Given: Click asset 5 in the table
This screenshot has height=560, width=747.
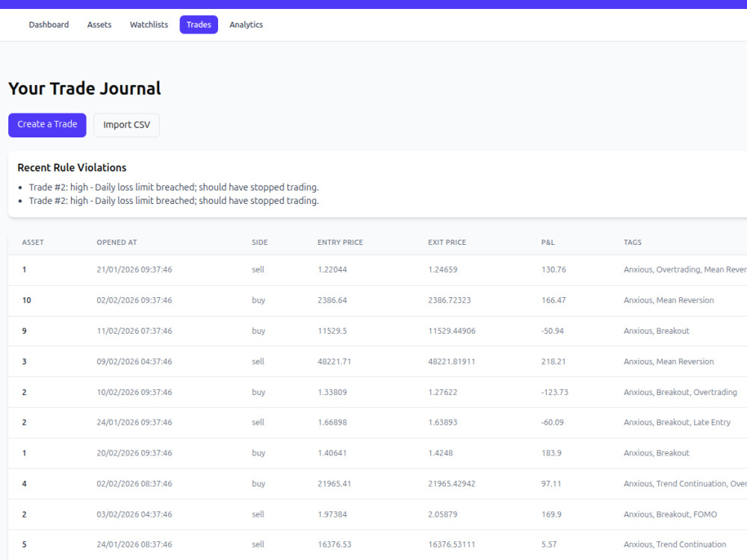Looking at the screenshot, I should [x=25, y=545].
